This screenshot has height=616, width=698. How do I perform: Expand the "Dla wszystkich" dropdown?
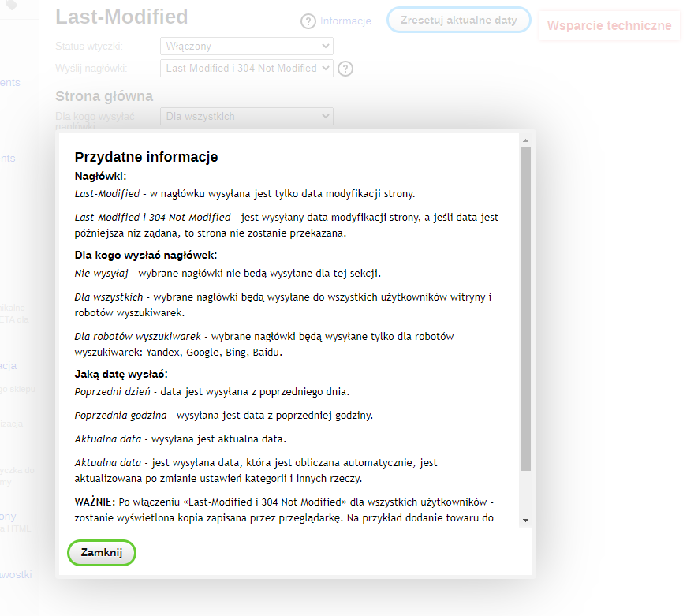coord(246,116)
